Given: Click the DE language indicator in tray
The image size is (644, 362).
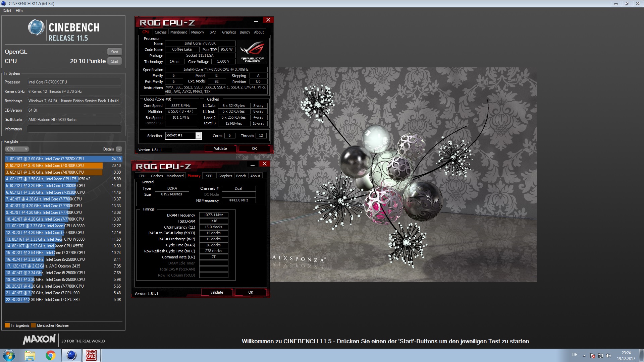Looking at the screenshot, I should (575, 355).
